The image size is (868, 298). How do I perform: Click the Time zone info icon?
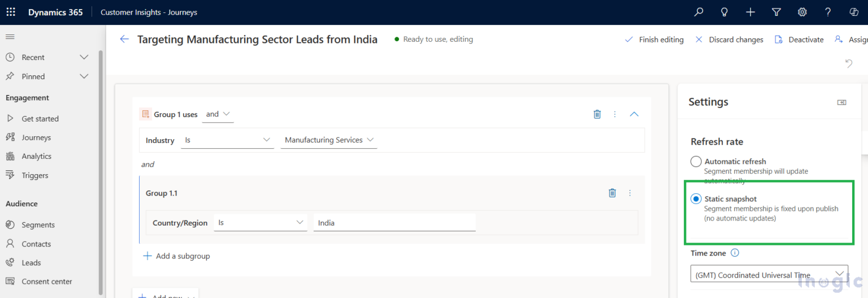point(735,253)
